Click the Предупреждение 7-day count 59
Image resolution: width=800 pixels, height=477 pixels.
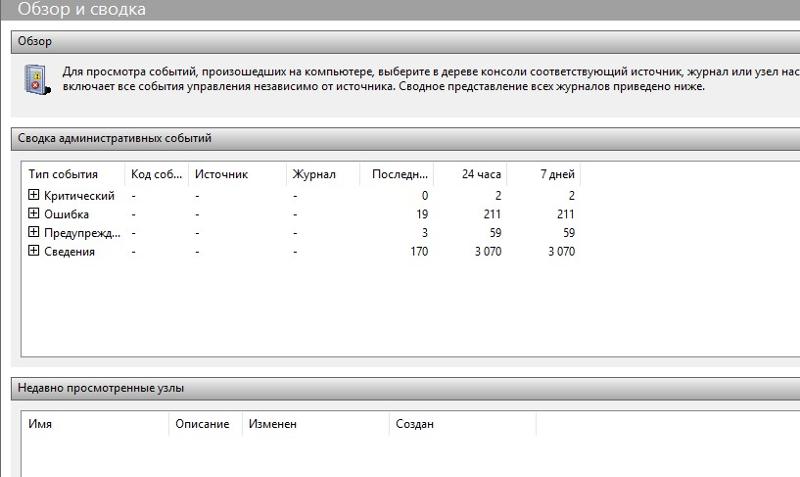(x=569, y=233)
